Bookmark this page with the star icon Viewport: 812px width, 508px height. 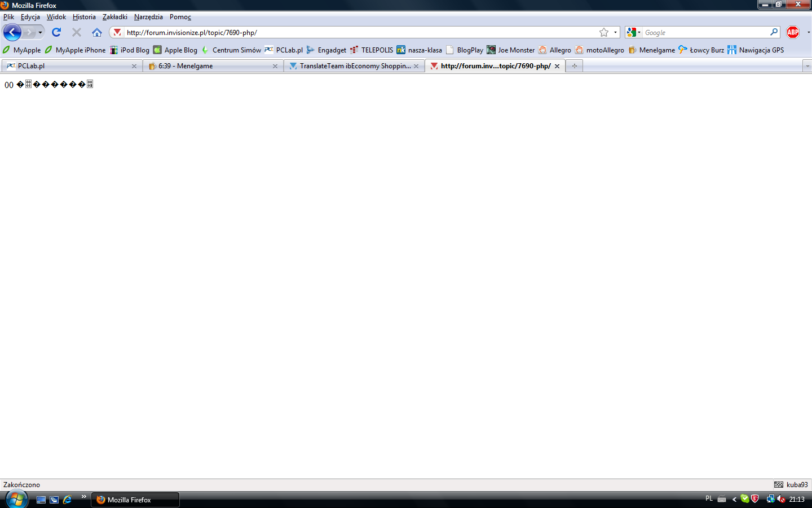604,32
